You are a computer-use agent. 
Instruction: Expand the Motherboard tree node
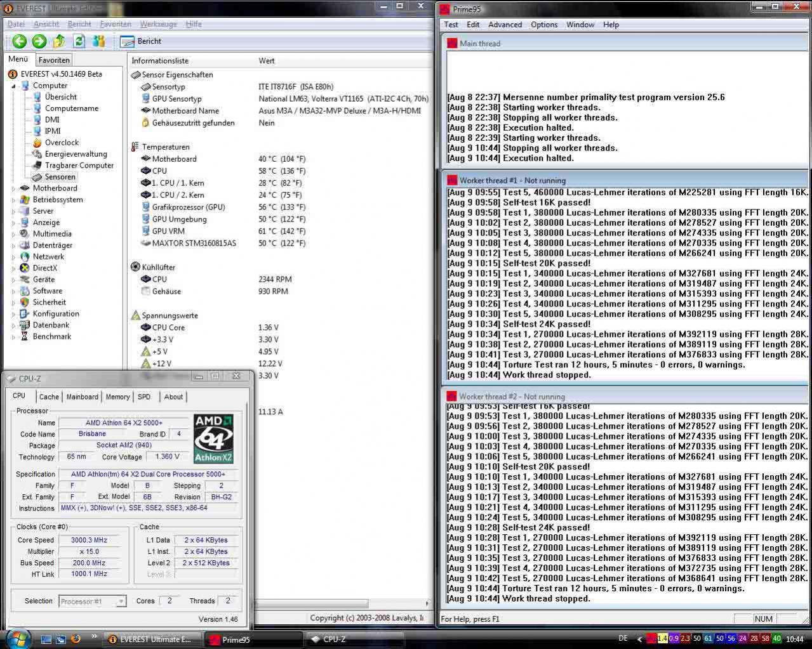pyautogui.click(x=14, y=188)
